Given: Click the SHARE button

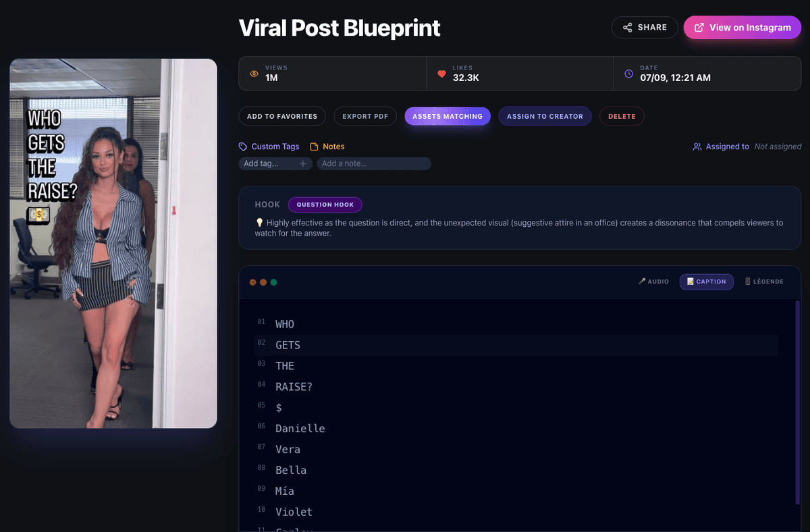Looking at the screenshot, I should [645, 28].
